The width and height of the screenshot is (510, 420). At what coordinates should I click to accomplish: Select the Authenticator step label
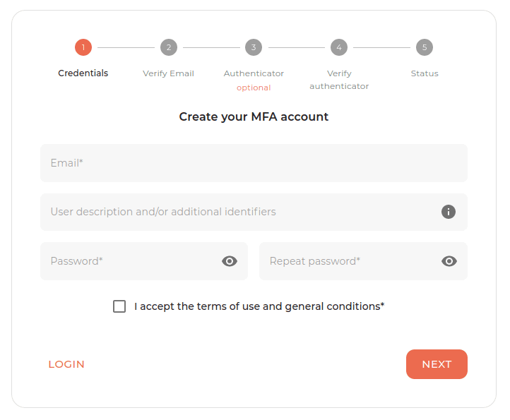coord(254,73)
